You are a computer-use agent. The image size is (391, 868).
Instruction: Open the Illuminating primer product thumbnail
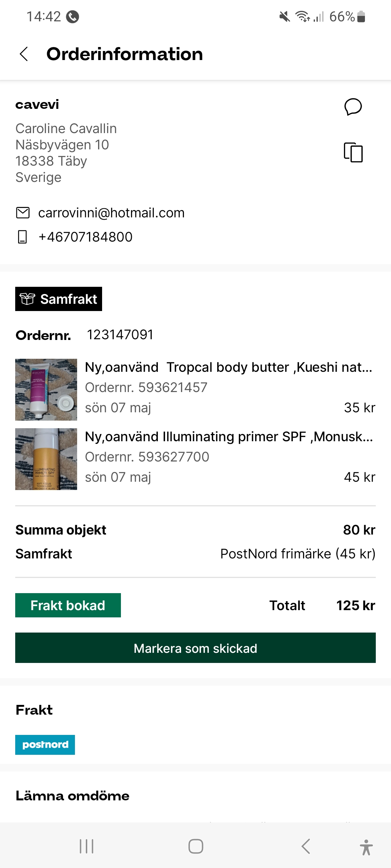(46, 459)
